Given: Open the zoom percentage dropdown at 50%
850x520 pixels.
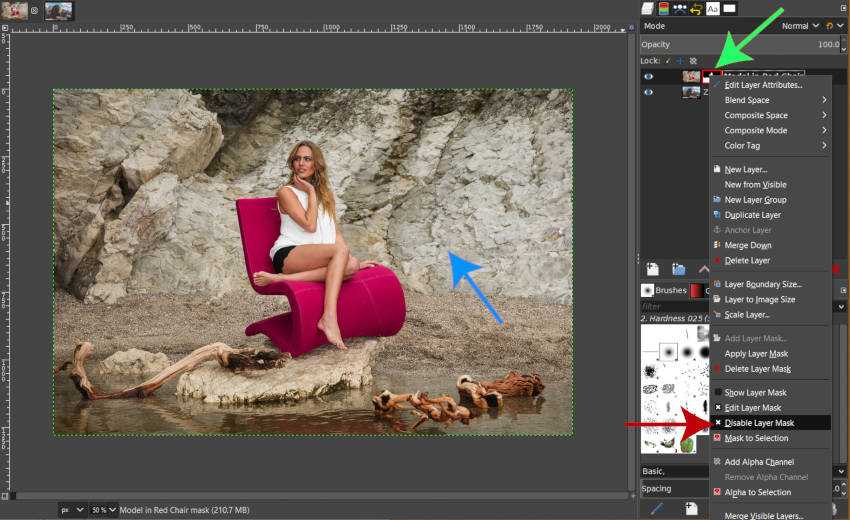Looking at the screenshot, I should coord(104,510).
